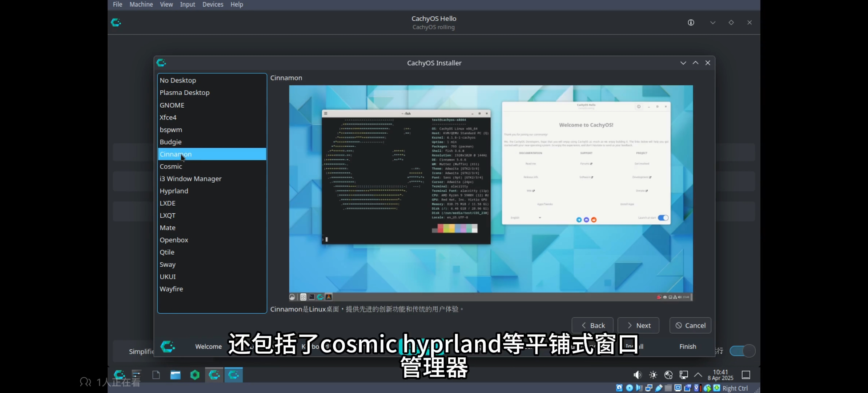Viewport: 868px width, 393px height.
Task: Select Openbox entry
Action: point(212,240)
